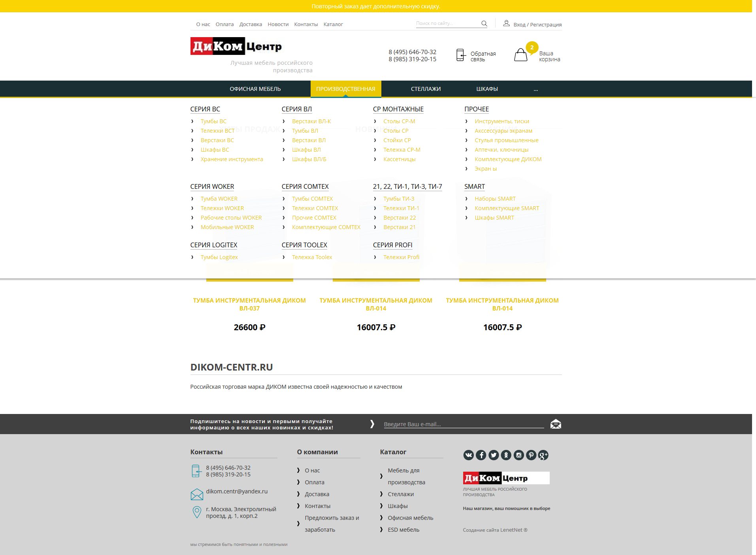Select Стулья промышленные submenu item
This screenshot has height=555, width=756.
click(507, 140)
